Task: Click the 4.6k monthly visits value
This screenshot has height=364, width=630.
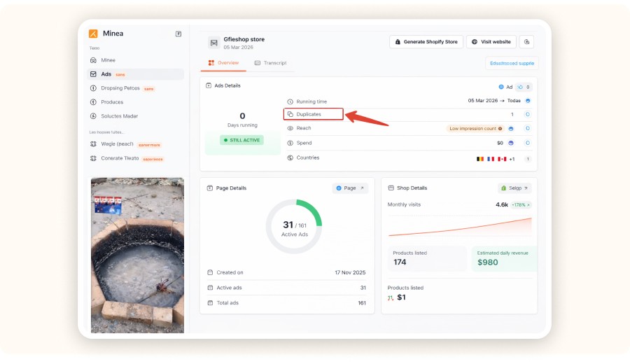Action: [502, 204]
